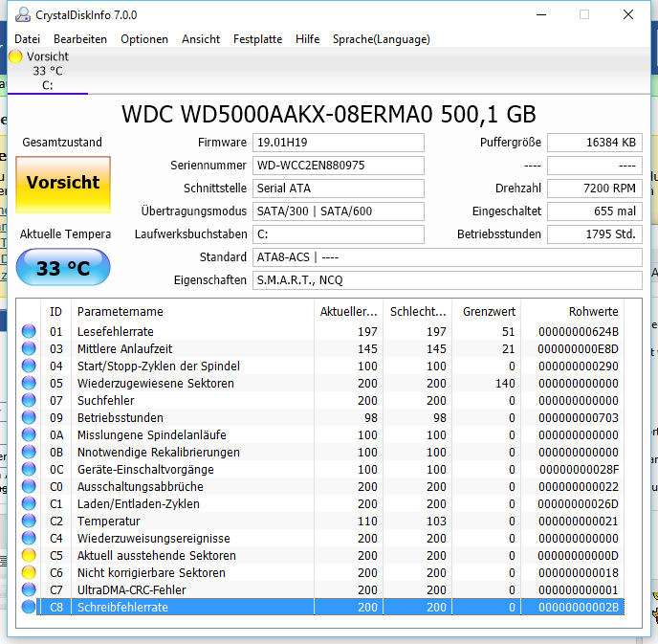Image resolution: width=658 pixels, height=644 pixels.
Task: Click the Puffergröße field 16384 KB
Action: coord(595,143)
